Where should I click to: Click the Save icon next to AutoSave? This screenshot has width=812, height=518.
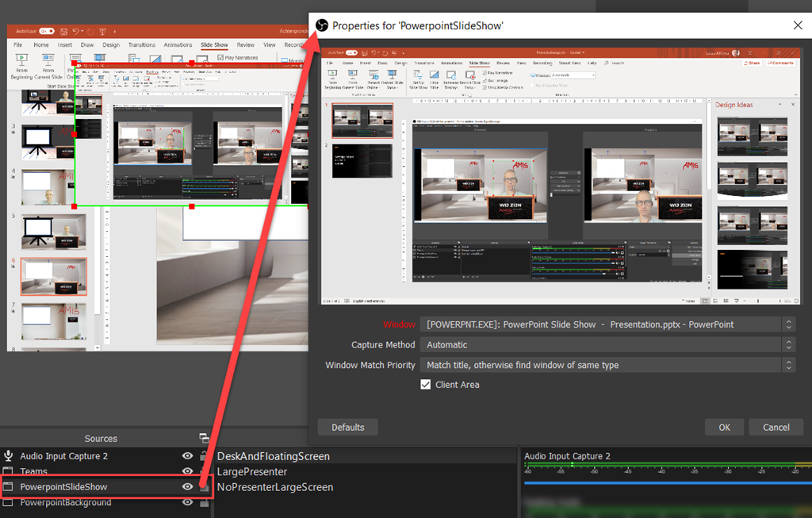63,31
